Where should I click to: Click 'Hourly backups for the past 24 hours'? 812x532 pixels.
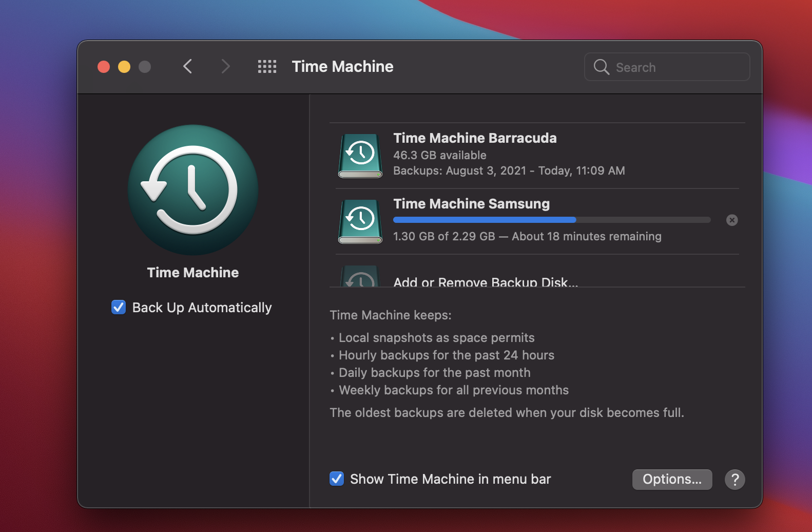[447, 355]
